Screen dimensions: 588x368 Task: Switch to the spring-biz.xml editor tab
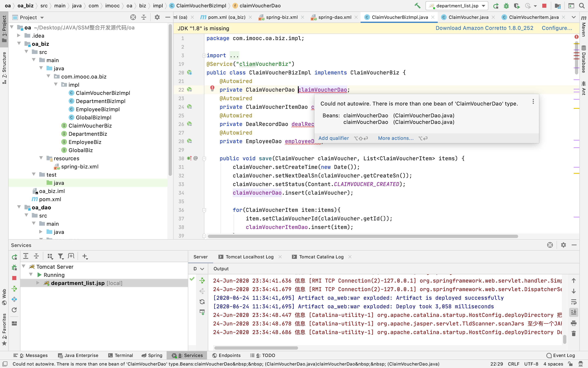pos(282,17)
